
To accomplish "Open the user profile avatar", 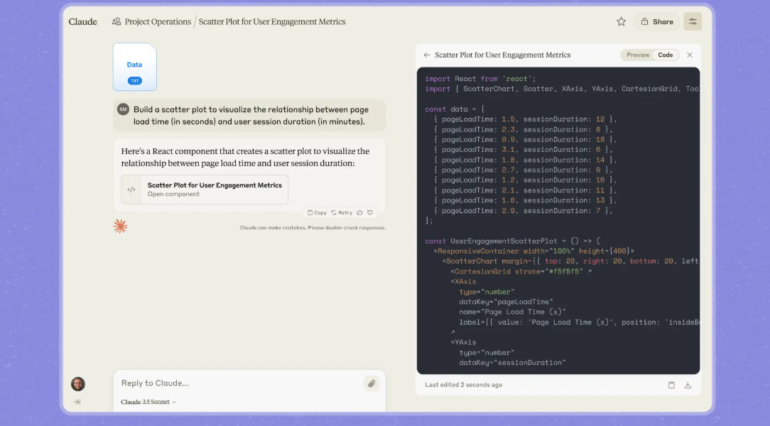I will click(x=78, y=384).
